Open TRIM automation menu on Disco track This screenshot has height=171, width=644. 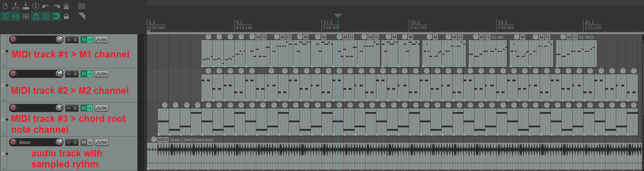pos(102,142)
